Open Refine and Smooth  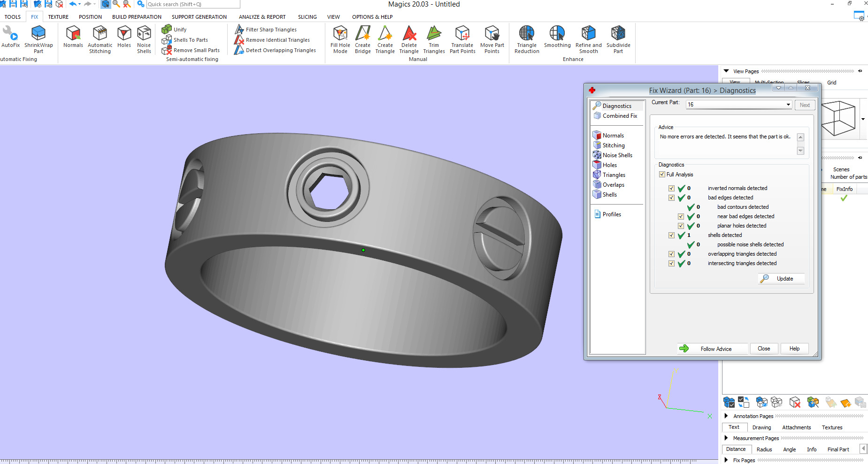coord(589,39)
